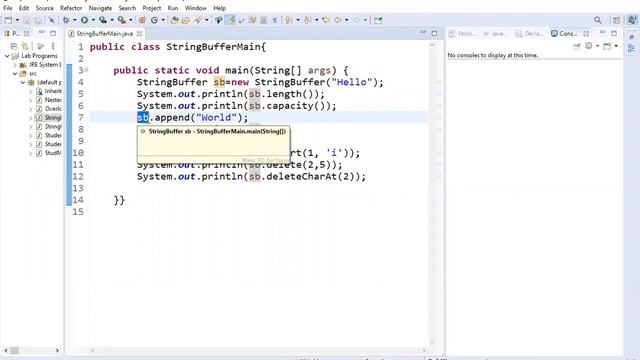Open the Edit menu
640x360 pixels.
click(x=24, y=8)
